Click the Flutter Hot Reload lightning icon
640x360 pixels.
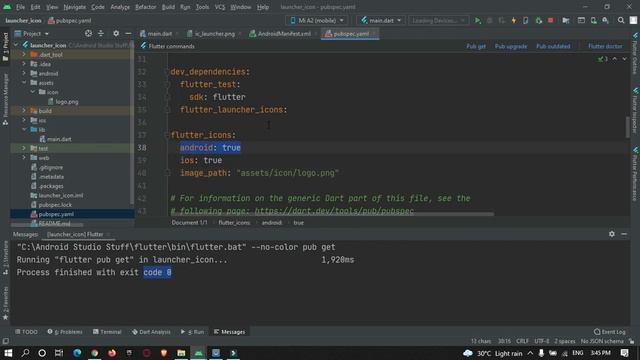pos(513,20)
